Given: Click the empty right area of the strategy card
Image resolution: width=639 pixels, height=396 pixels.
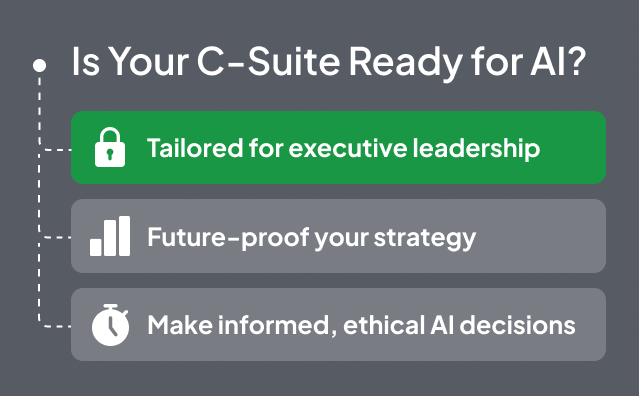Looking at the screenshot, I should 542,236.
